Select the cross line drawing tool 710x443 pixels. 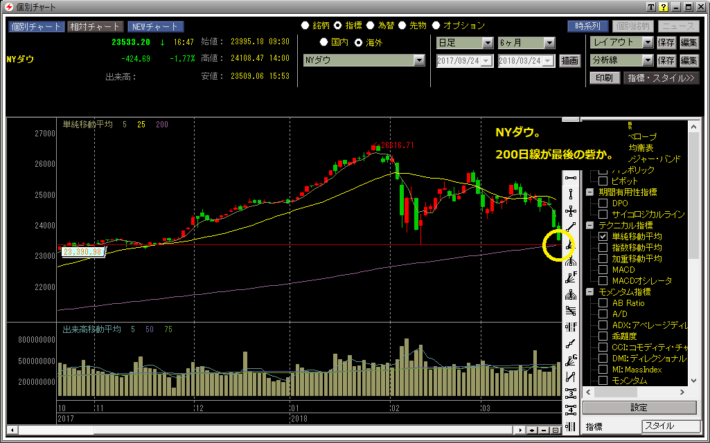pos(571,211)
